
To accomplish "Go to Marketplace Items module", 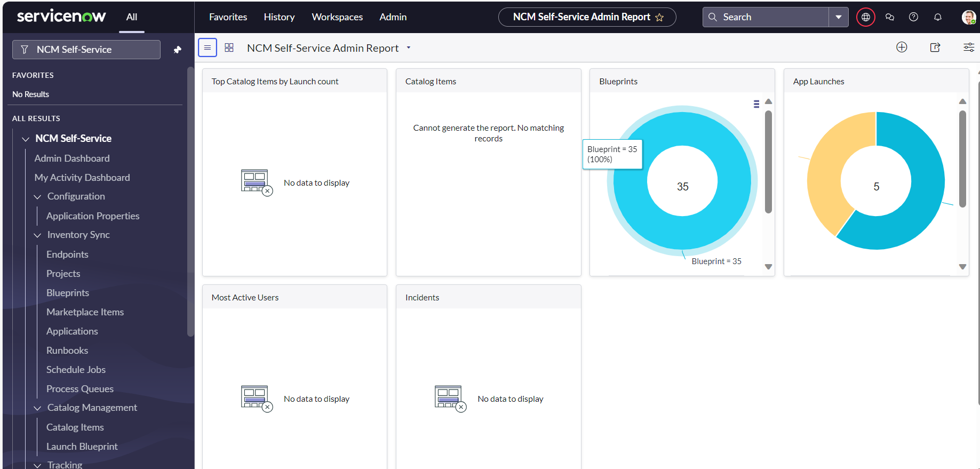I will click(x=85, y=312).
